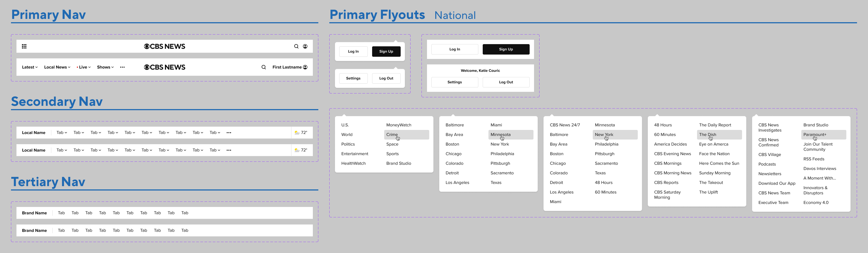Open Settings from the account flyout
The height and width of the screenshot is (253, 868).
pyautogui.click(x=353, y=78)
